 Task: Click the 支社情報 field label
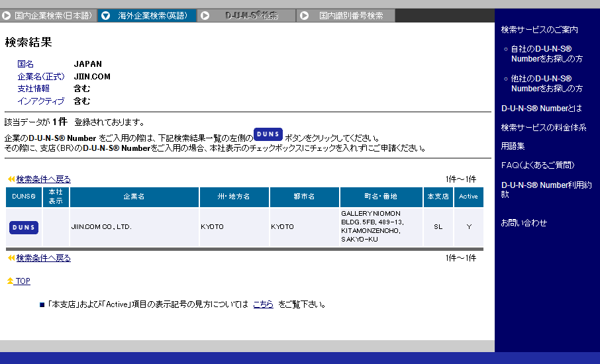coord(33,88)
